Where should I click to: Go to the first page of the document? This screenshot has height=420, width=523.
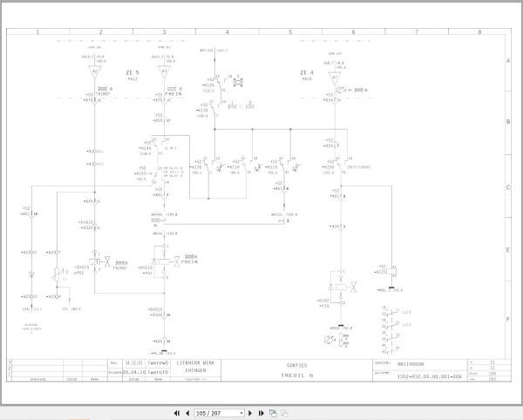[177, 413]
